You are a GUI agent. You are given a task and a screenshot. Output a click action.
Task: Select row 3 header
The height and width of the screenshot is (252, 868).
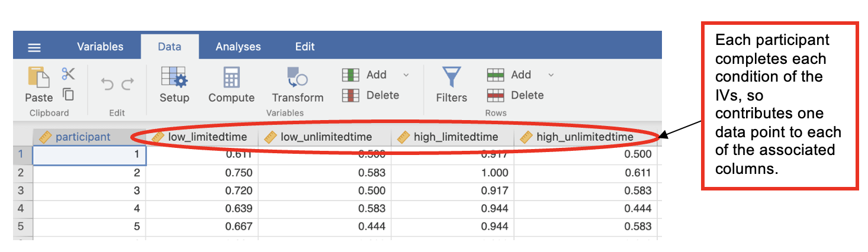click(x=21, y=190)
